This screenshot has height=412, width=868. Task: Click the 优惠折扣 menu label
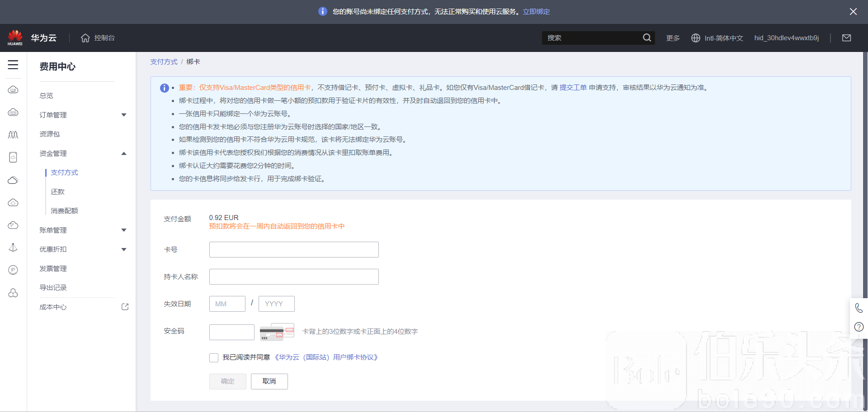(x=53, y=249)
